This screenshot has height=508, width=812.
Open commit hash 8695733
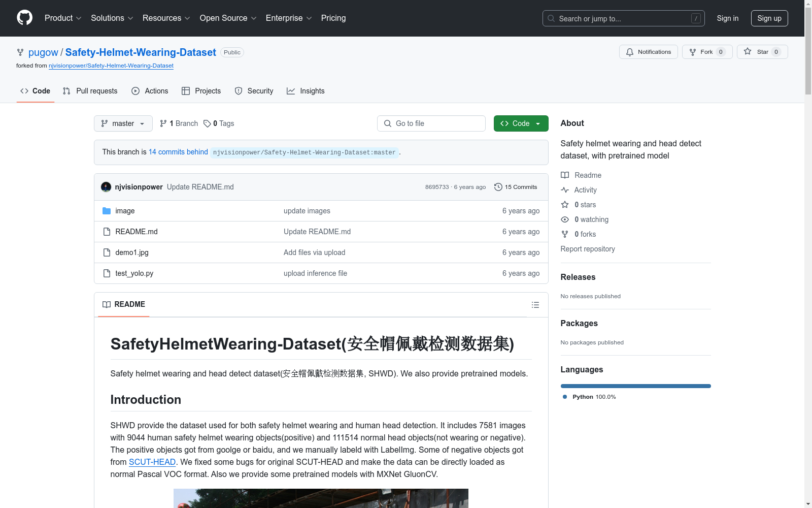[437, 187]
